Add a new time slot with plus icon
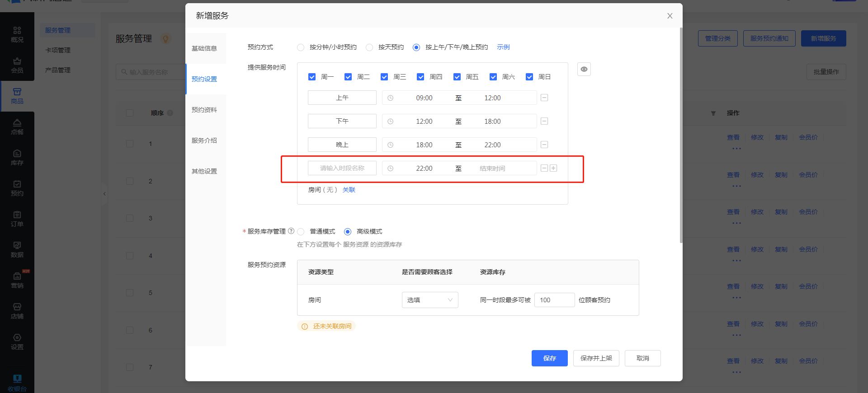The height and width of the screenshot is (393, 868). pos(553,168)
